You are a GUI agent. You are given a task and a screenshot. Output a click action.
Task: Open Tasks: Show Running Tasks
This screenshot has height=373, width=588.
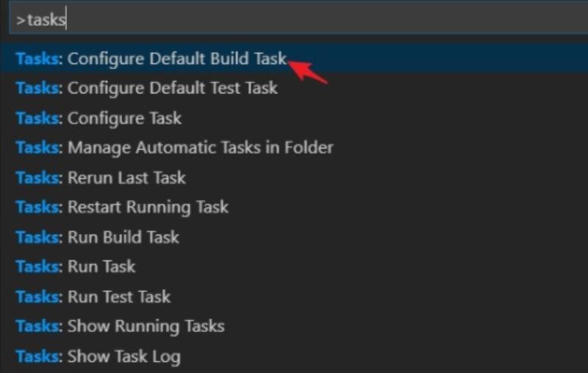pyautogui.click(x=294, y=326)
